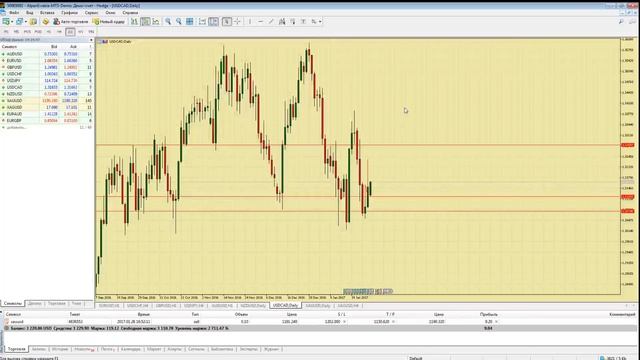Viewport: 640px width, 360px height.
Task: Click the Новый ордер button
Action: click(x=109, y=21)
